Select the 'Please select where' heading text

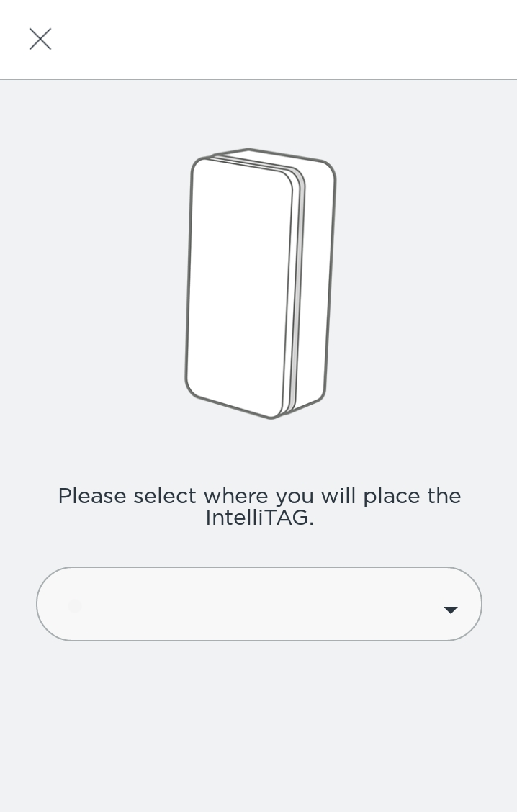[x=259, y=495]
